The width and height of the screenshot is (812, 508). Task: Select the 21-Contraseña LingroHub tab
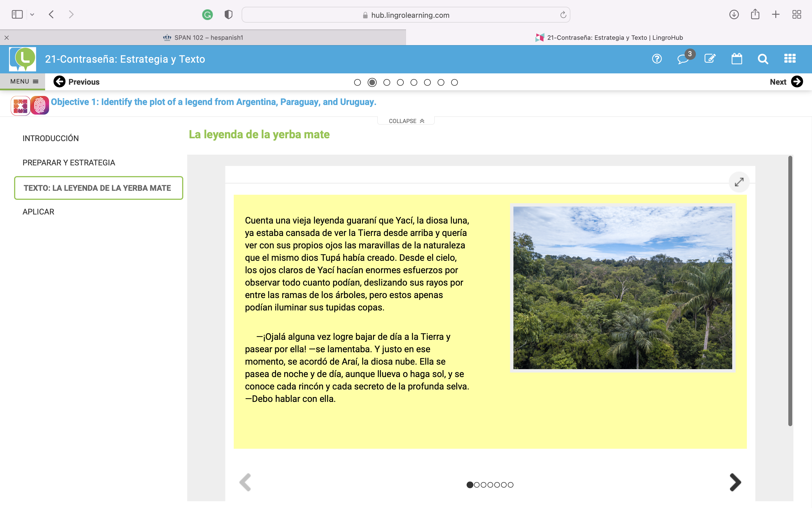[609, 38]
